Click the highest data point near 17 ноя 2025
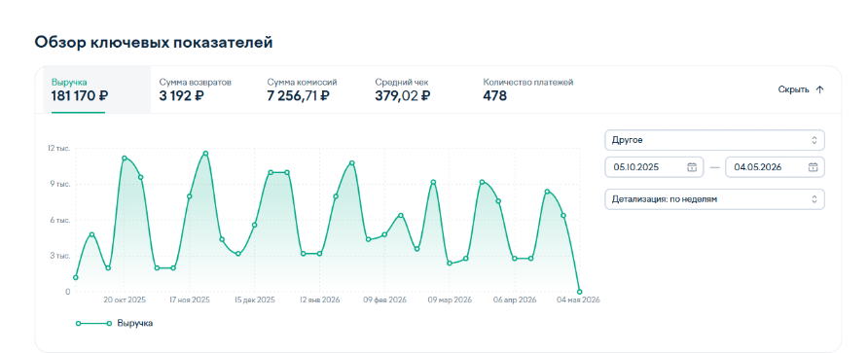This screenshot has height=353, width=868. [205, 154]
